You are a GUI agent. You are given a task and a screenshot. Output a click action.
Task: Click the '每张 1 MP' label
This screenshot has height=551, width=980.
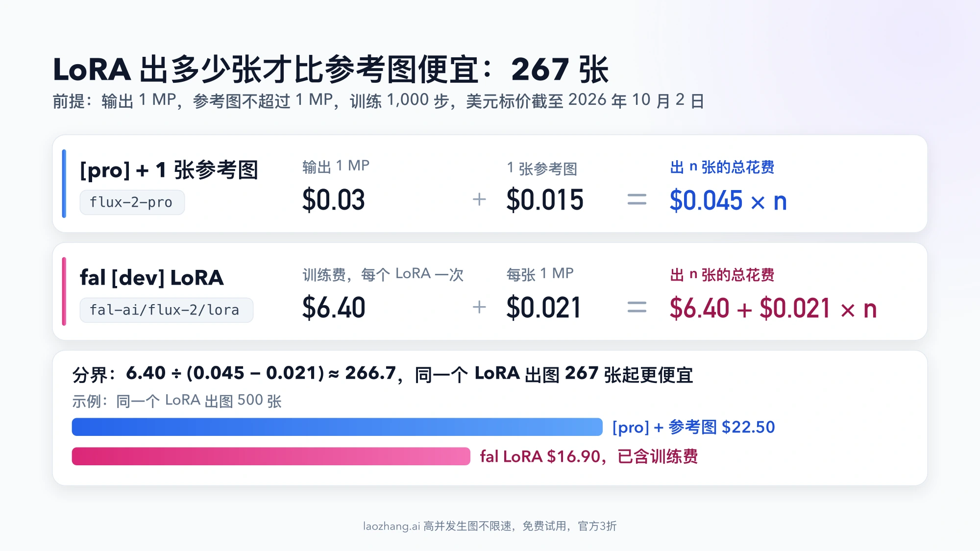tap(540, 274)
